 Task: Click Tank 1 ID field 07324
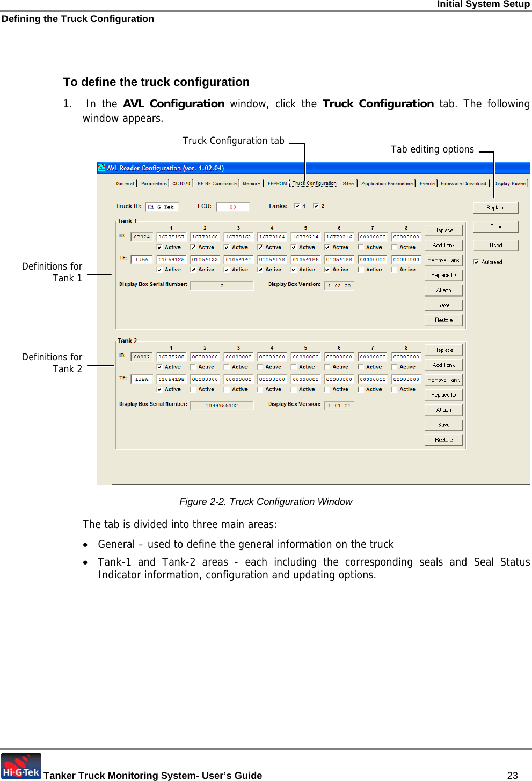click(x=142, y=237)
